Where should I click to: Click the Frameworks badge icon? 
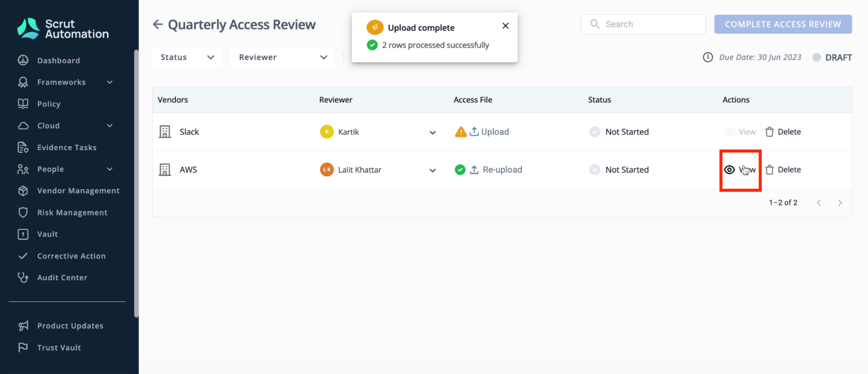coord(23,82)
